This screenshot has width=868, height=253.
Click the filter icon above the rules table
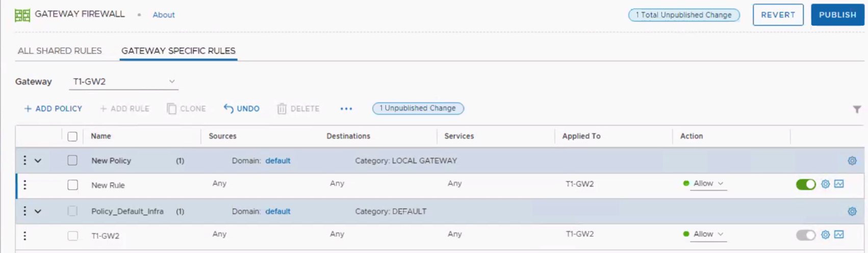click(x=857, y=109)
